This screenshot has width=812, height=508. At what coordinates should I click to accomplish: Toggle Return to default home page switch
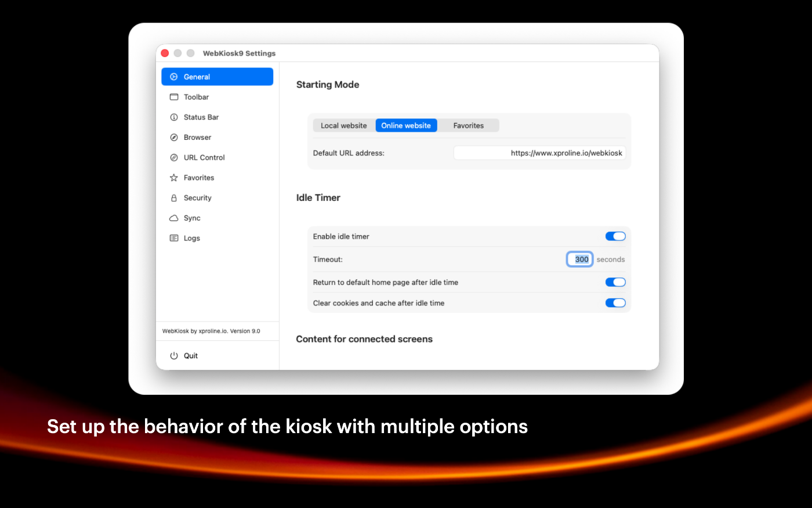(x=615, y=282)
